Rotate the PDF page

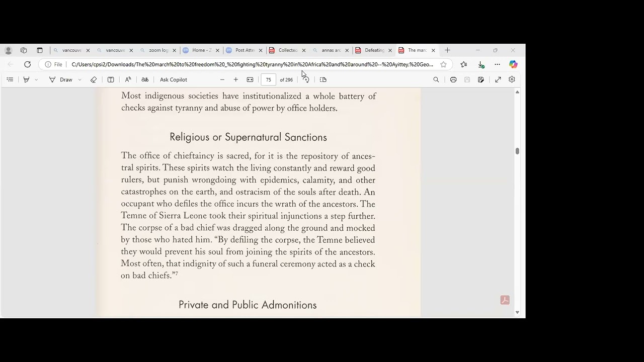coord(306,79)
